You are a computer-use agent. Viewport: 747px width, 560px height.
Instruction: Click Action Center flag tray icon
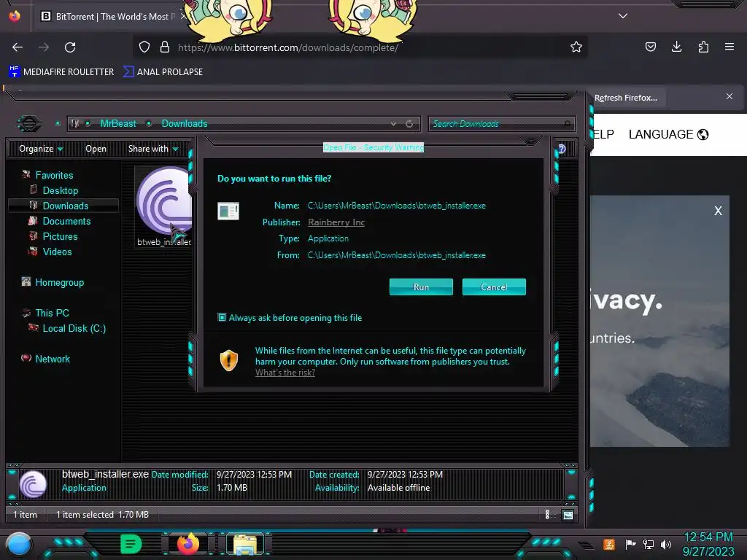pos(630,544)
